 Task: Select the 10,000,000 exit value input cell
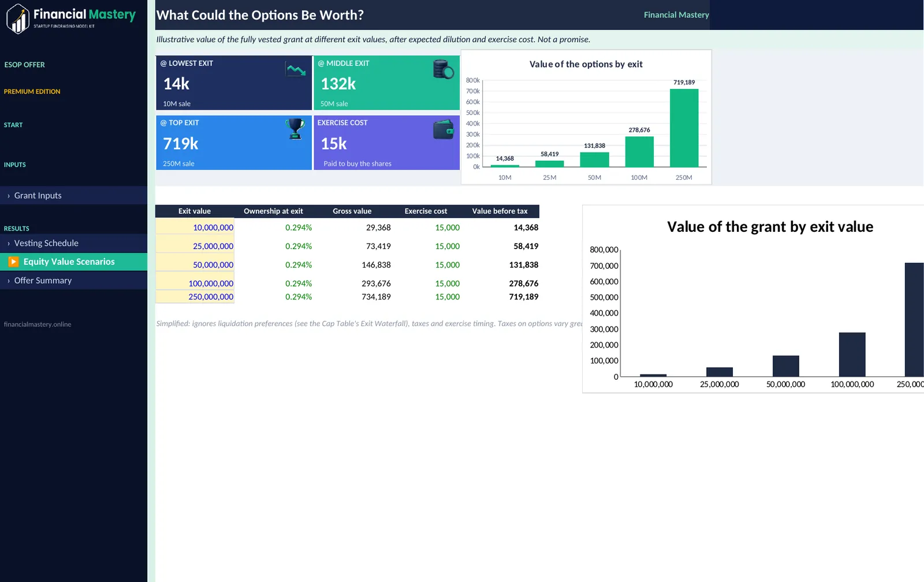(x=195, y=227)
